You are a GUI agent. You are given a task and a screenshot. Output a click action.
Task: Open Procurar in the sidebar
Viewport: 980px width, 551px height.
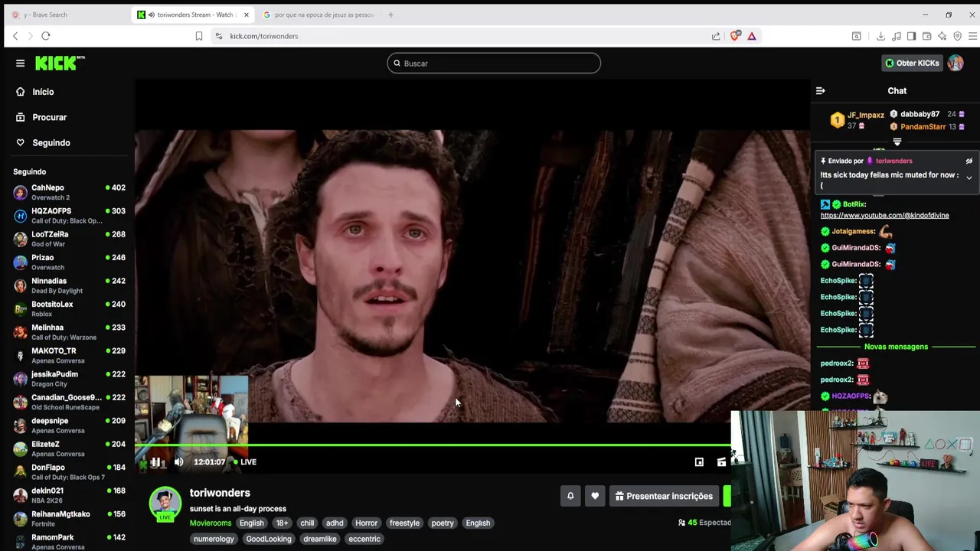point(49,117)
